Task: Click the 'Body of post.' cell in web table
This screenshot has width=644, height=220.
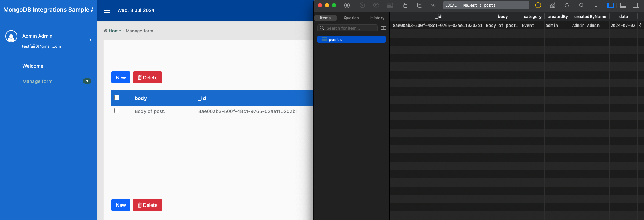Action: point(150,111)
